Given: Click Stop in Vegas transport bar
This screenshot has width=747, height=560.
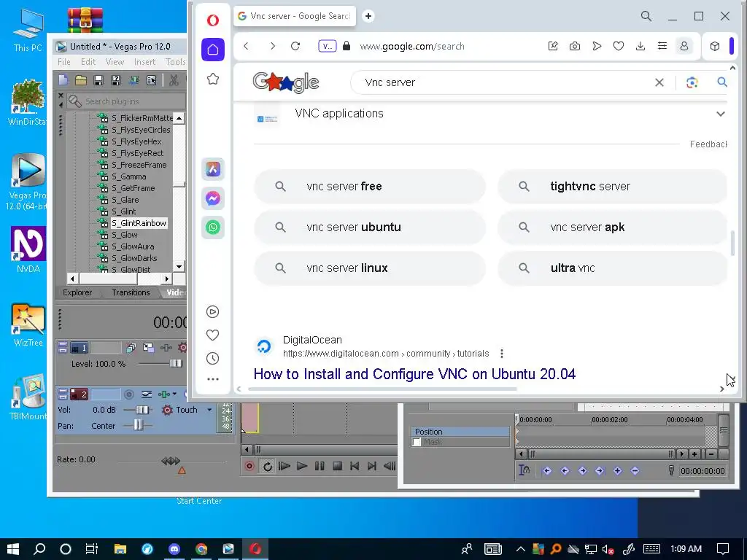Looking at the screenshot, I should pyautogui.click(x=337, y=466).
